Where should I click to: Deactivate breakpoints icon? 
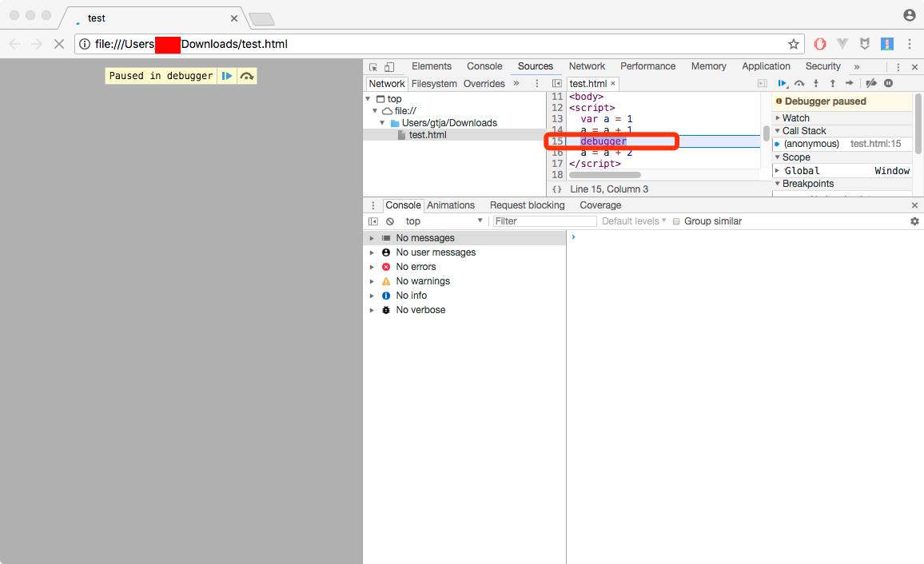871,84
